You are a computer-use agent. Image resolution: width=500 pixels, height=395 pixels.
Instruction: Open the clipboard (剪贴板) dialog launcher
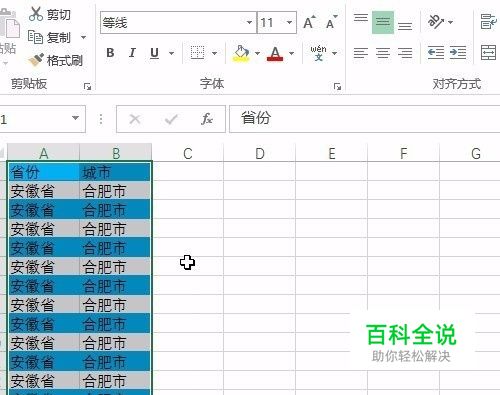(x=87, y=87)
